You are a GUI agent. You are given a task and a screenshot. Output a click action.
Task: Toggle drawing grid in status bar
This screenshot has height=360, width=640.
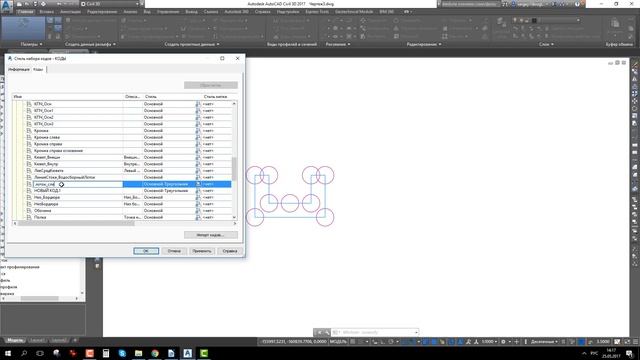coord(353,342)
